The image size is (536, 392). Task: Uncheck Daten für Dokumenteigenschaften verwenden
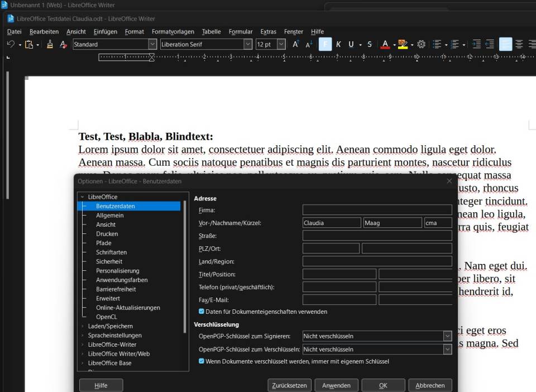point(201,312)
